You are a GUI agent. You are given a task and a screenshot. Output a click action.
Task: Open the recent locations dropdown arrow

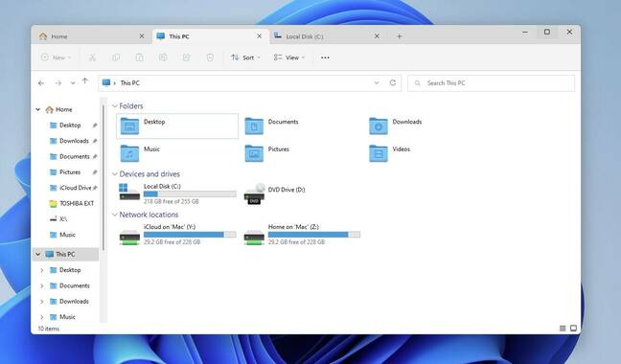click(x=73, y=83)
